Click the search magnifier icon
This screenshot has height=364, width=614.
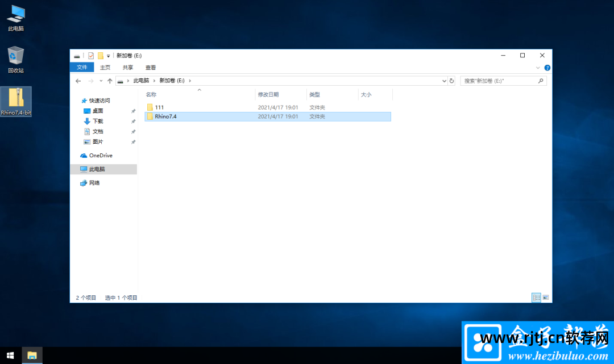coord(541,81)
